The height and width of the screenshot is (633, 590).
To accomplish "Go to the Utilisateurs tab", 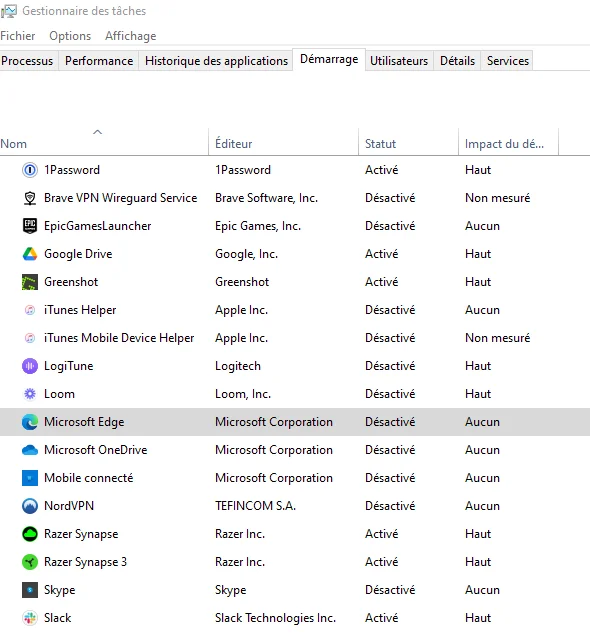I will [399, 61].
